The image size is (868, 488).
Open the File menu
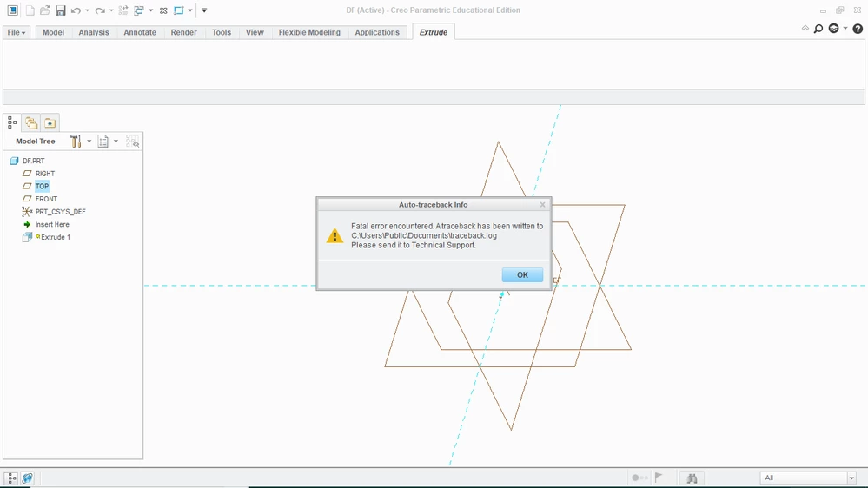pyautogui.click(x=17, y=32)
